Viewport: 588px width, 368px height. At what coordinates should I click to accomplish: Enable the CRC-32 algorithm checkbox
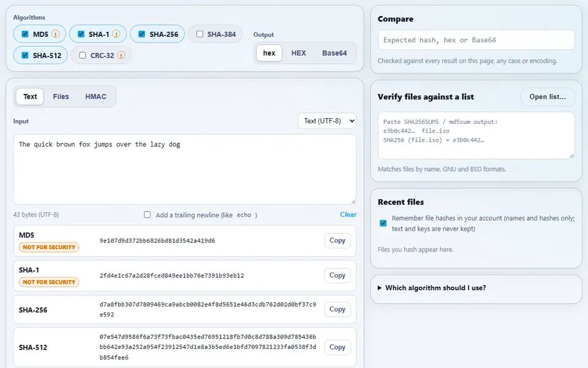[83, 55]
